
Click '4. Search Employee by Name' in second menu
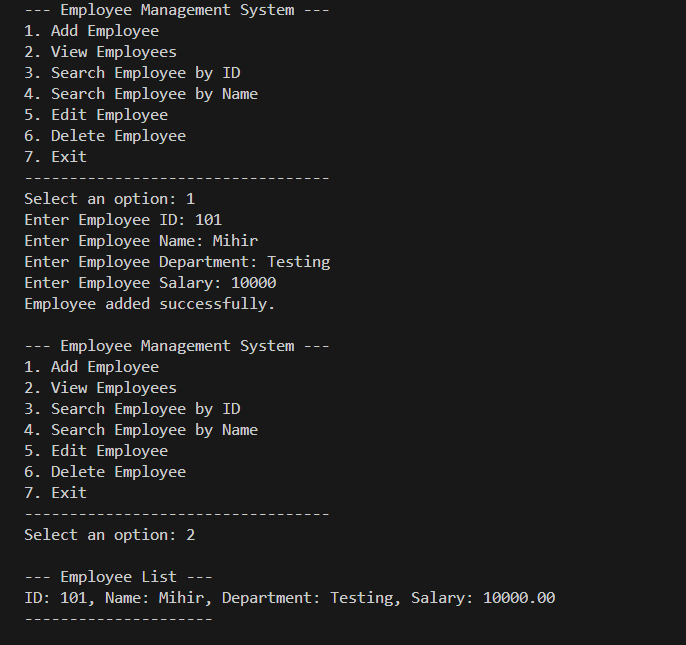[x=141, y=430]
